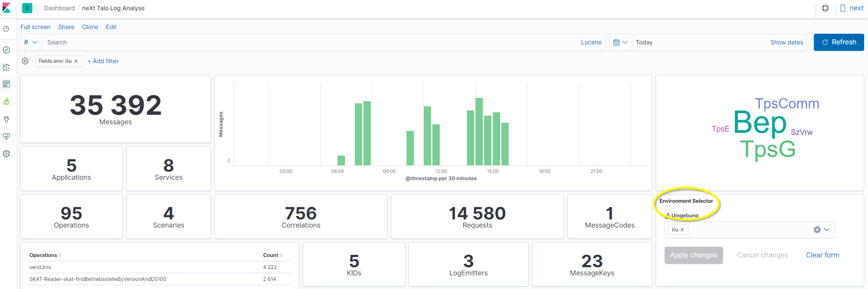Open Visualize chart icon in sidebar
Screen dimensions: 868x289
[x=6, y=67]
